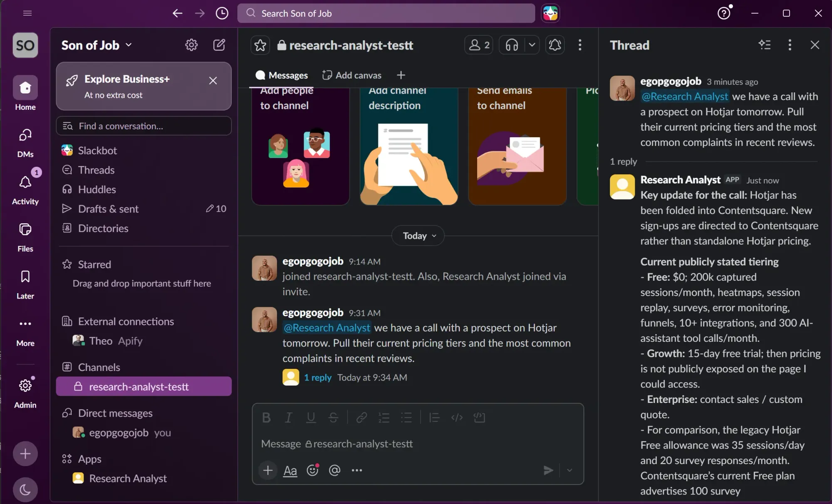This screenshot has height=504, width=832.
Task: Dismiss the Explore Business+ banner
Action: click(213, 81)
